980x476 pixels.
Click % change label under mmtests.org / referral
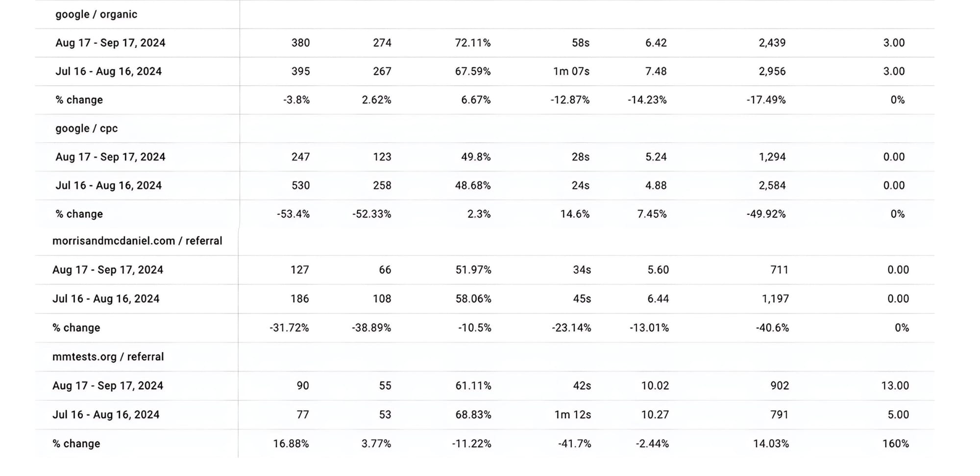(x=76, y=443)
